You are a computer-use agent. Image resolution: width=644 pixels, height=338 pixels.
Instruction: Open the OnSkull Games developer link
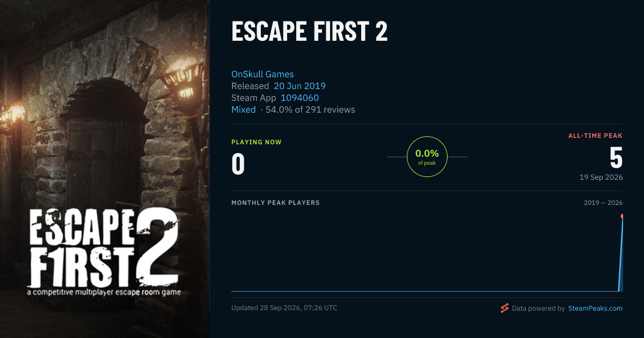click(x=262, y=74)
